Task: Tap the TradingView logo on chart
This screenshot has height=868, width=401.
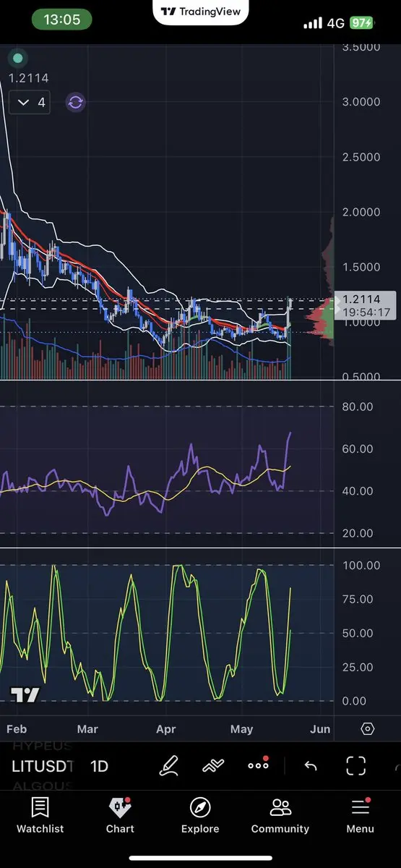Action: [x=25, y=696]
